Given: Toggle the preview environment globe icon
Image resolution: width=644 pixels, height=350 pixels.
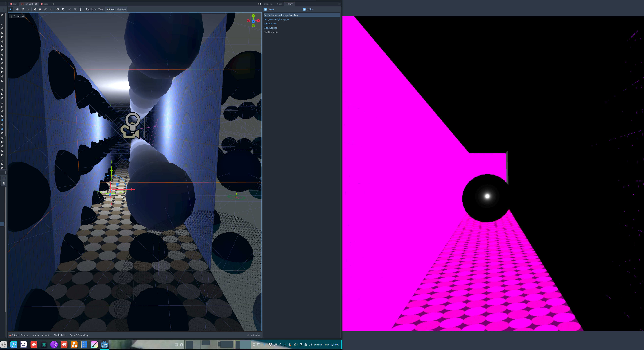Looking at the screenshot, I should click(75, 9).
